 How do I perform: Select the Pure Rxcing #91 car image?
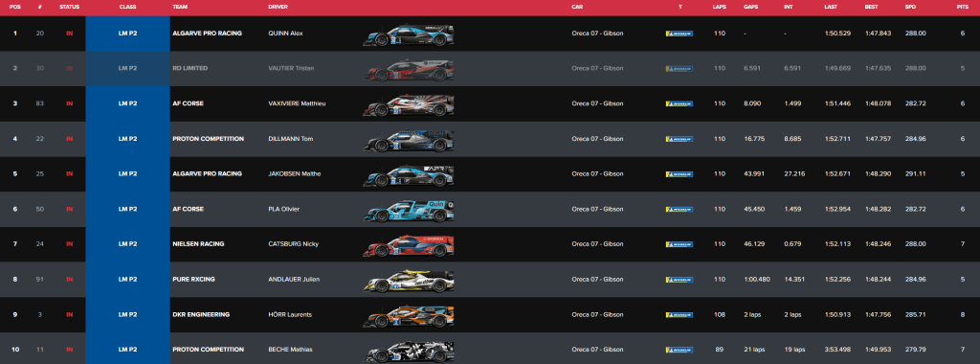[408, 282]
